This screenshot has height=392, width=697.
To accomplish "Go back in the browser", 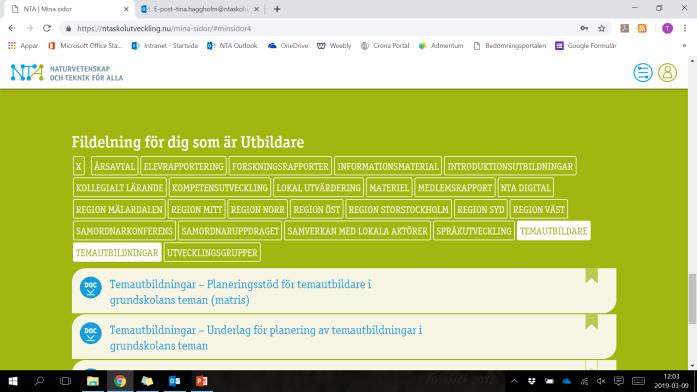I will 12,28.
